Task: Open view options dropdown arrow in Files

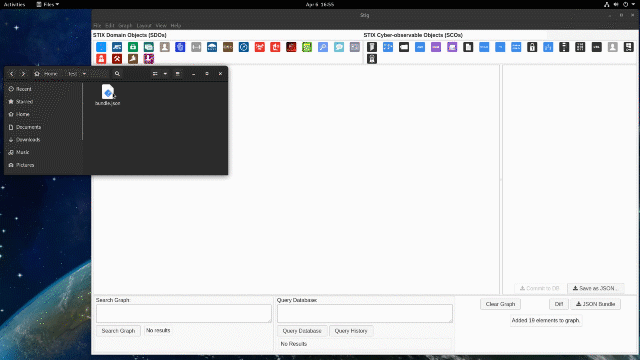Action: click(165, 74)
